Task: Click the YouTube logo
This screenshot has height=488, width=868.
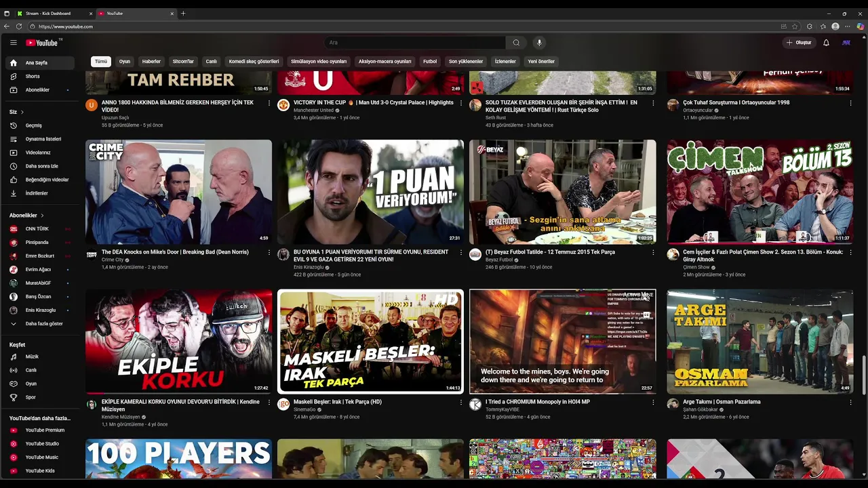Action: click(42, 43)
